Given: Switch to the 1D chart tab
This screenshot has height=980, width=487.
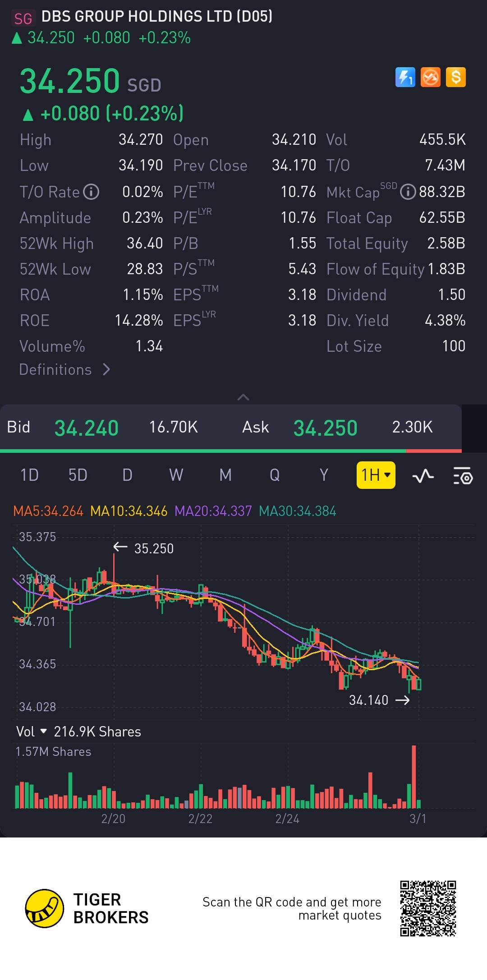Looking at the screenshot, I should pos(29,475).
